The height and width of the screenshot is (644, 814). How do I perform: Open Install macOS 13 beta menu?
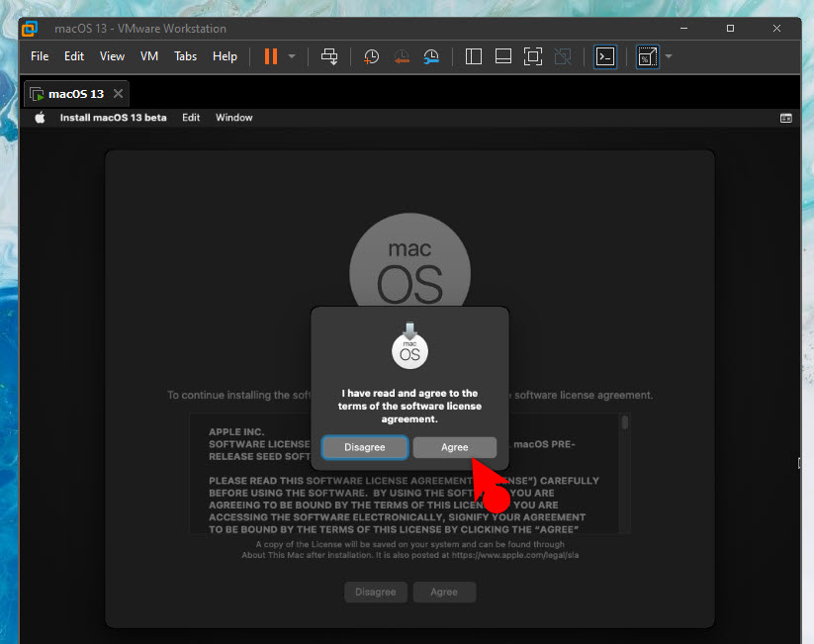[113, 118]
